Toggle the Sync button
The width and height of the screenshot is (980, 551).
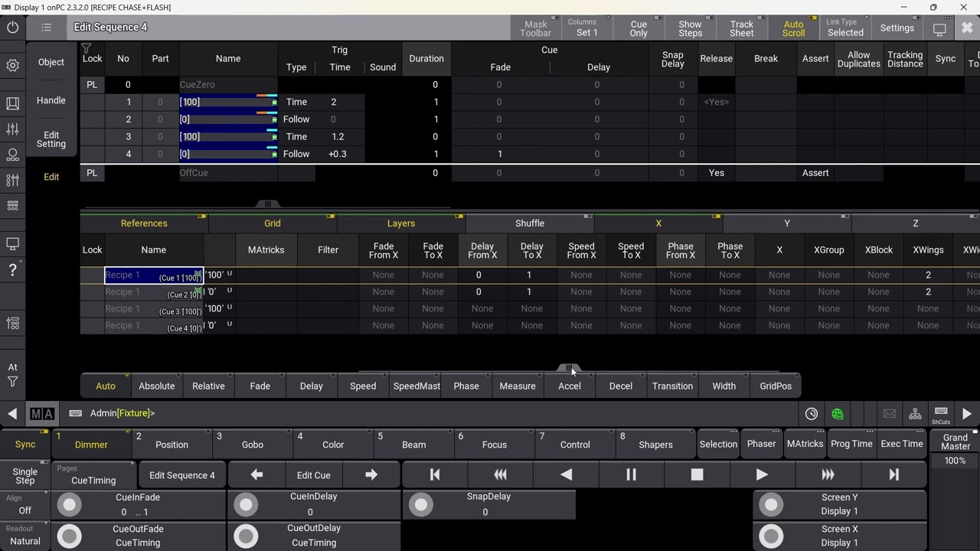[x=25, y=444]
